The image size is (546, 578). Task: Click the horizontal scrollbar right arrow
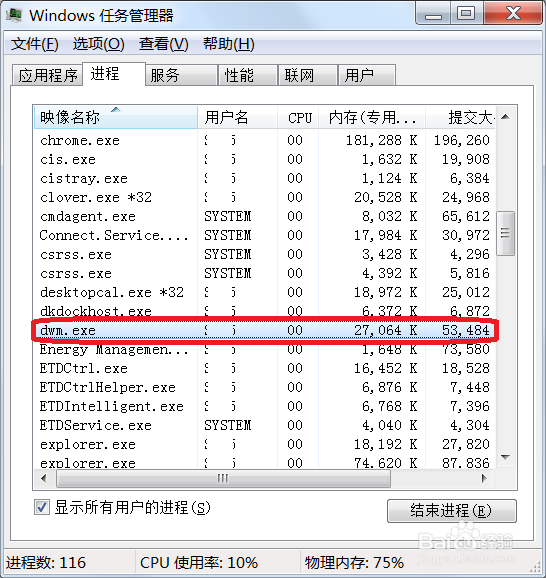pos(484,479)
